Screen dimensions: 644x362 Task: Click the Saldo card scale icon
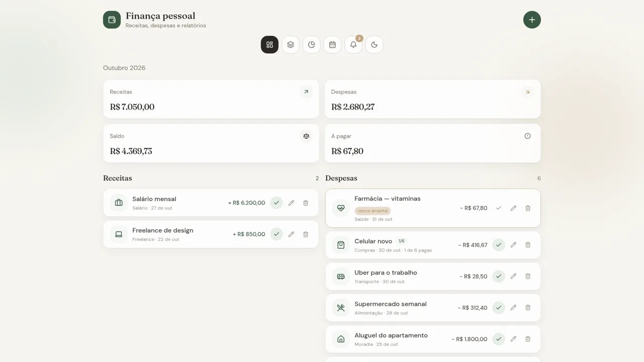[306, 136]
